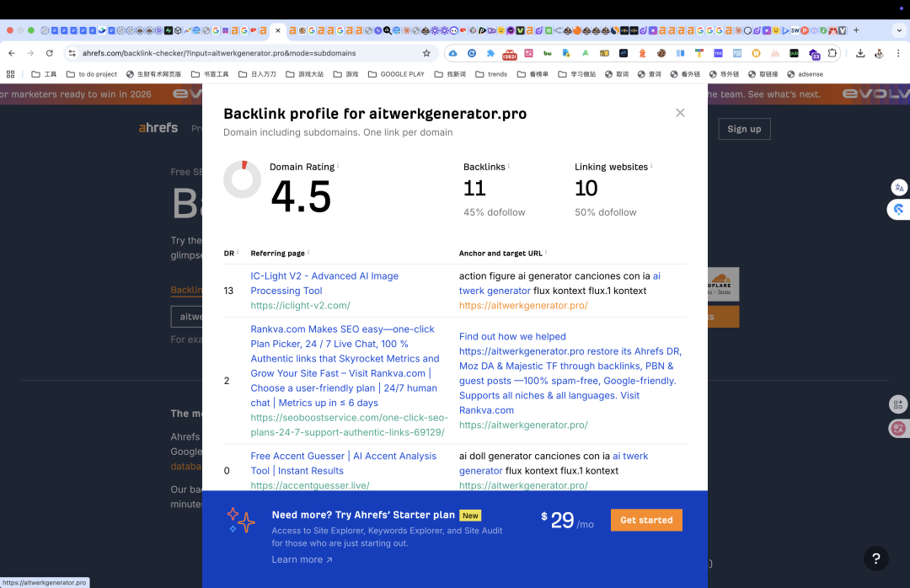910x588 pixels.
Task: Expand the tab search dropdown arrow
Action: pos(899,30)
